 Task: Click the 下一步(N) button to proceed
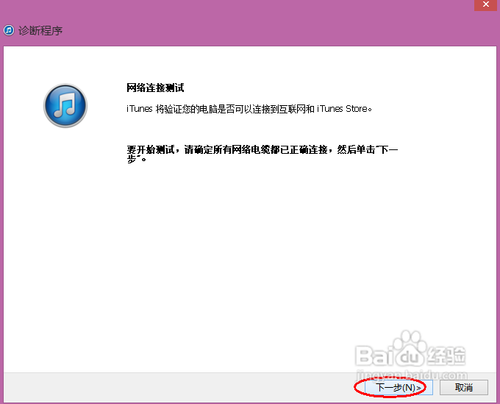click(399, 387)
